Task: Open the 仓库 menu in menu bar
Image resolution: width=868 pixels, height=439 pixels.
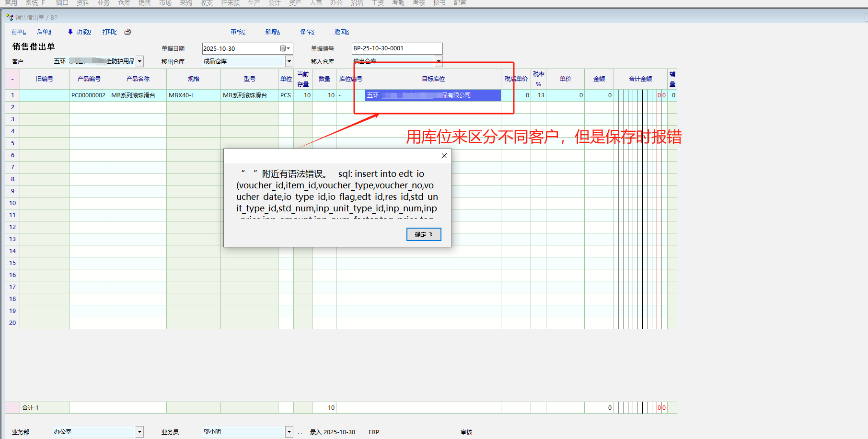Action: point(124,3)
